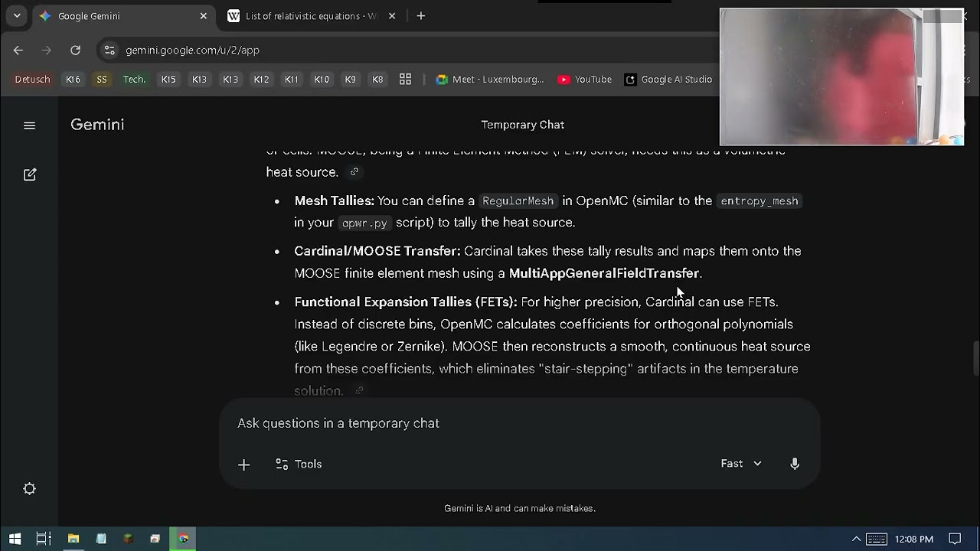Screen dimensions: 980x551
Task: Open source link icon after 'heat source.'
Action: tap(354, 172)
